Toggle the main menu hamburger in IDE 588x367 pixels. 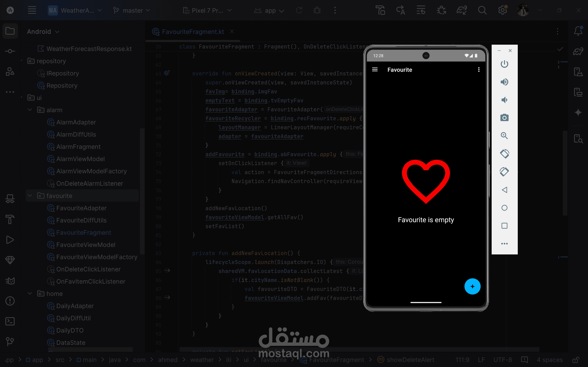(x=32, y=10)
